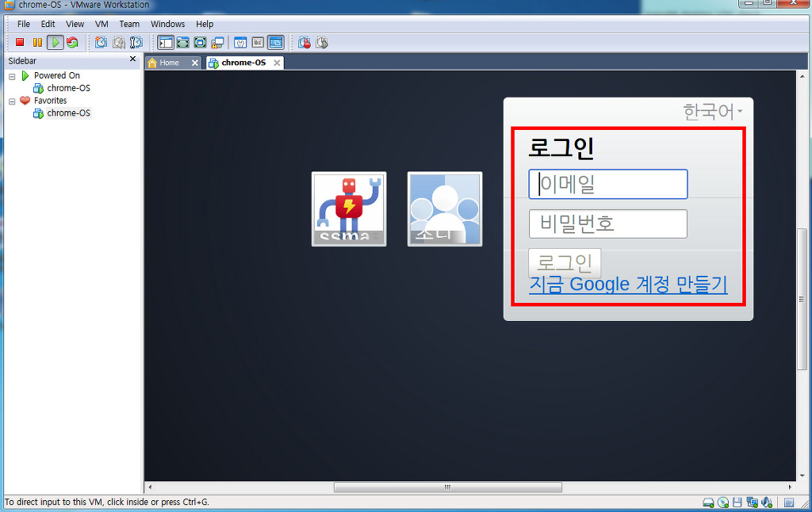Select chrome-OS under Favorites in sidebar

tap(68, 113)
